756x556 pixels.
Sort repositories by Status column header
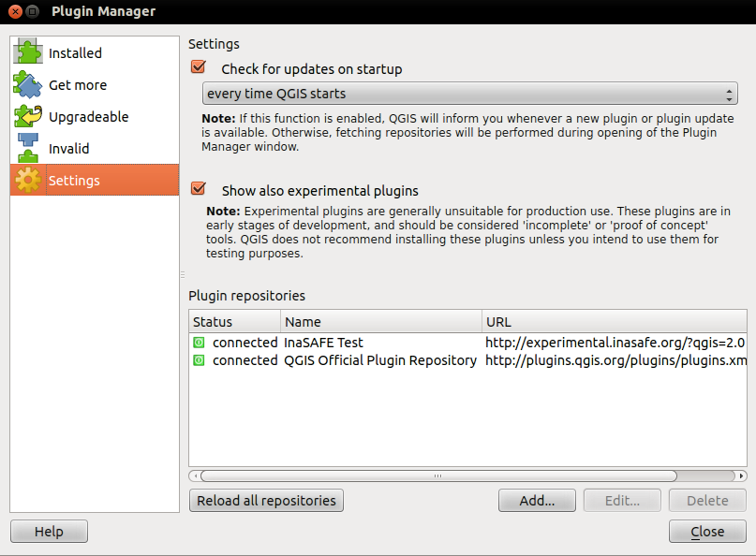234,321
